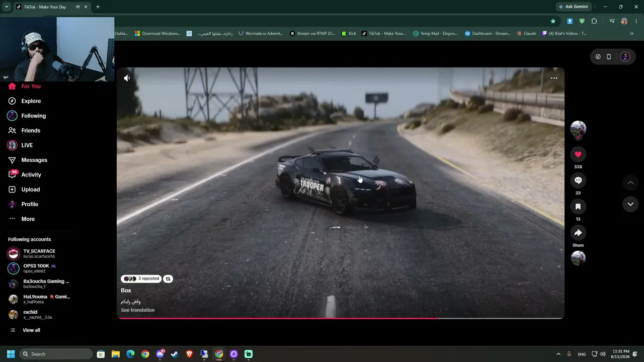Click the Upload plus icon

point(12,190)
